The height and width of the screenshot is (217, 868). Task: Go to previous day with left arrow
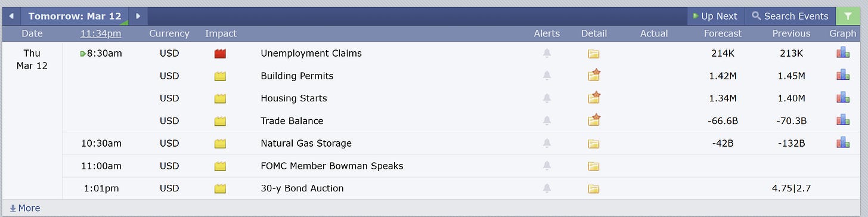11,16
